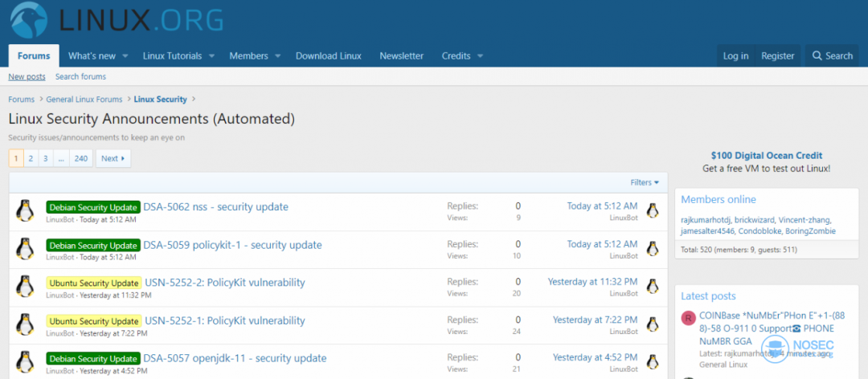Open General Linux forum link under latest post
The height and width of the screenshot is (379, 868).
click(x=723, y=365)
